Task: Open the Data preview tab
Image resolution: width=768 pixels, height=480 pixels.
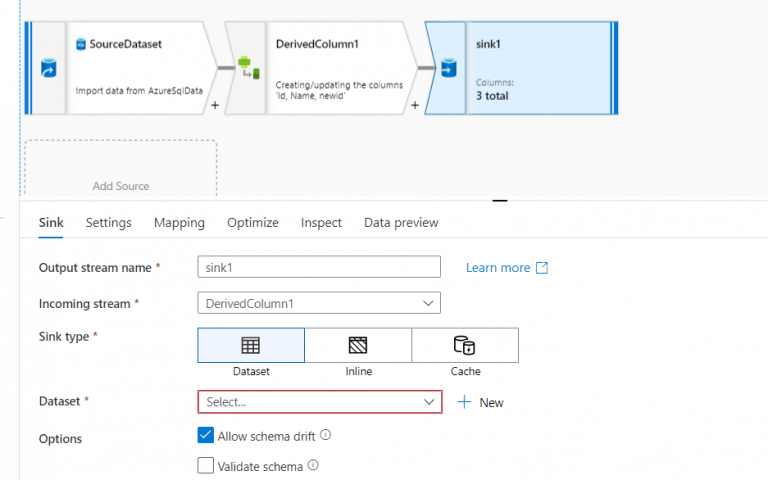Action: coord(400,223)
